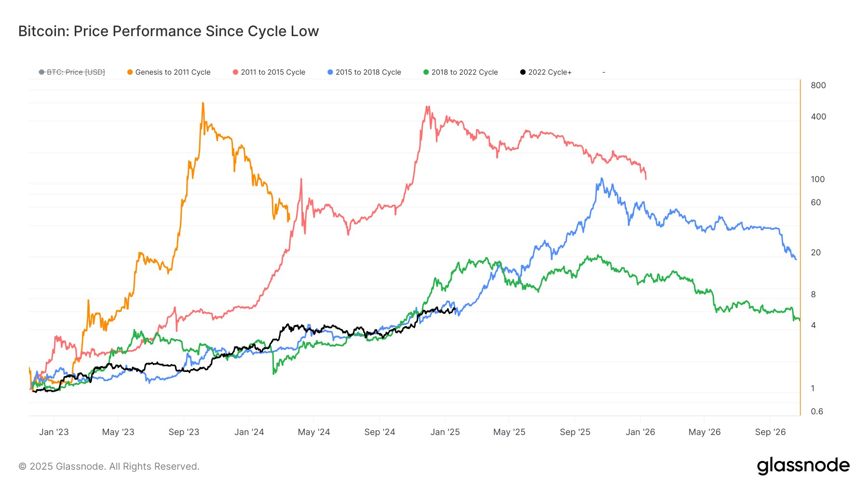Click the glassnode logo
The width and height of the screenshot is (868, 488).
(x=803, y=466)
